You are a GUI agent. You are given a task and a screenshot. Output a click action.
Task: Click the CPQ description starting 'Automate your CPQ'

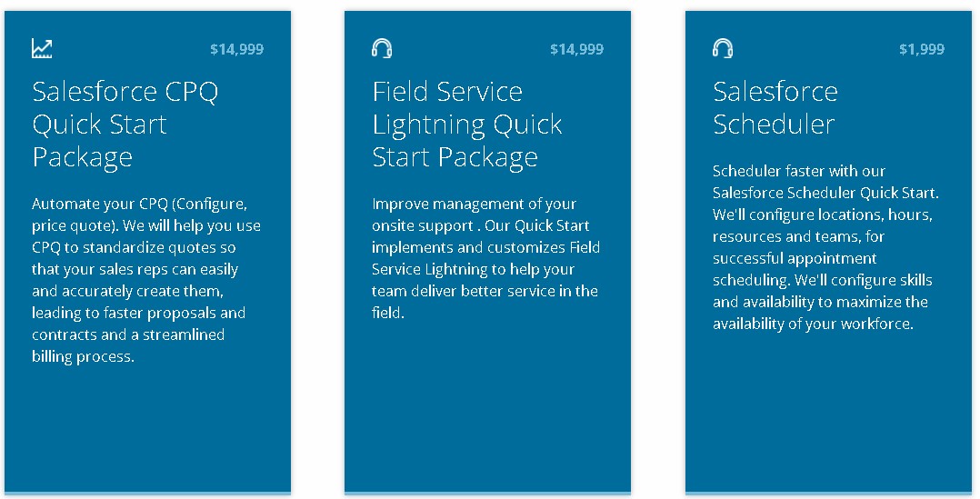[146, 280]
